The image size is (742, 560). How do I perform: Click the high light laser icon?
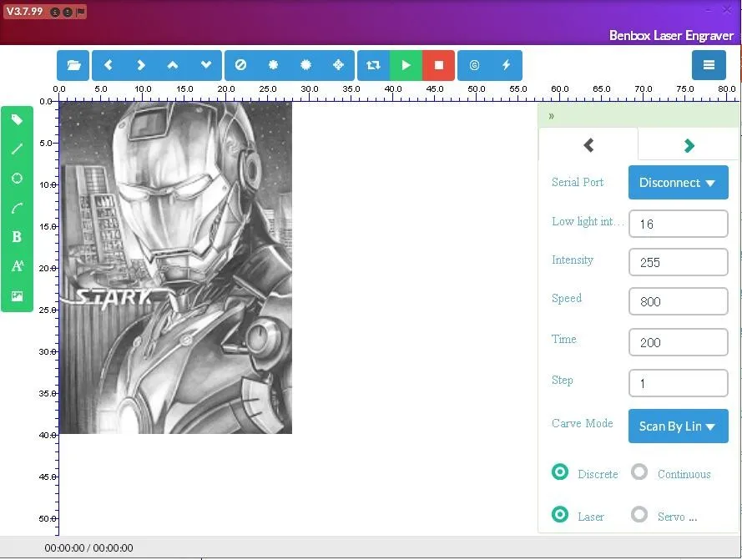click(305, 65)
